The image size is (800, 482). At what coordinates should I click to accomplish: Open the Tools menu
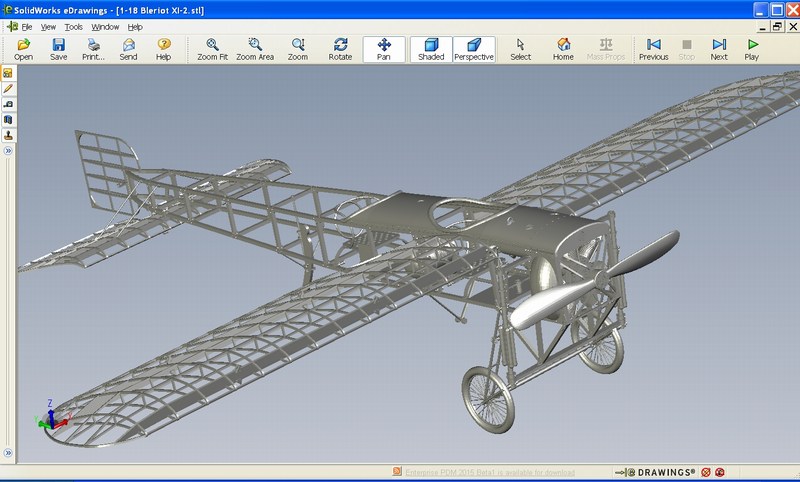(x=73, y=27)
